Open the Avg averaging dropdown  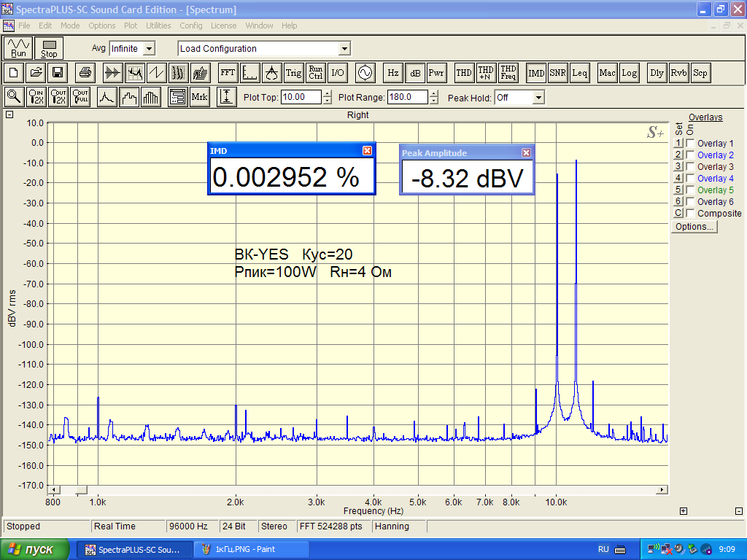149,49
